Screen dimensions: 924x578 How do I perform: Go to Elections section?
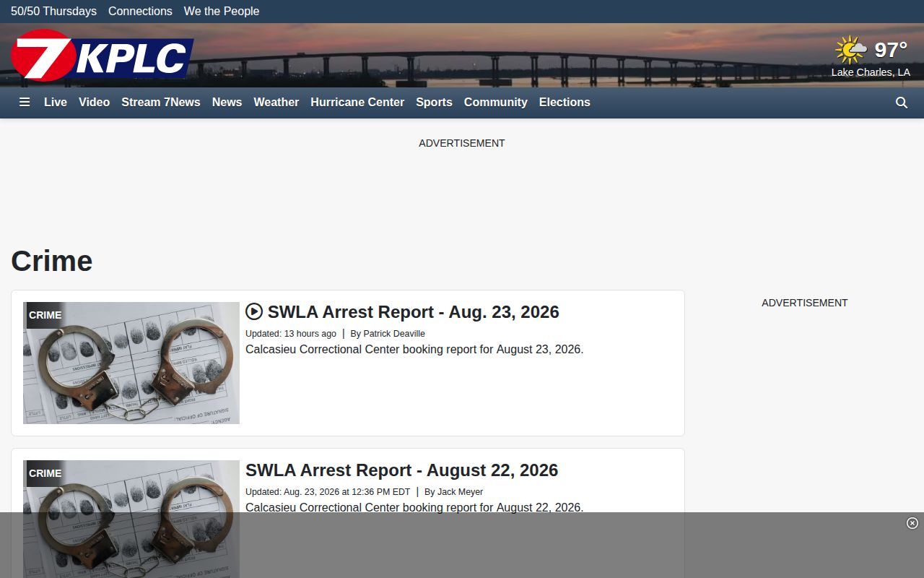(565, 103)
